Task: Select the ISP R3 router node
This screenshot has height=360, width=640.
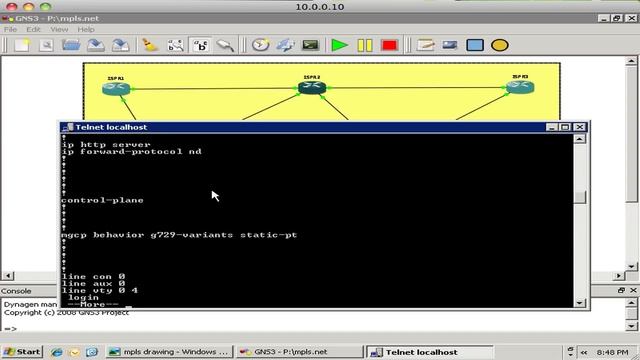Action: (x=520, y=87)
